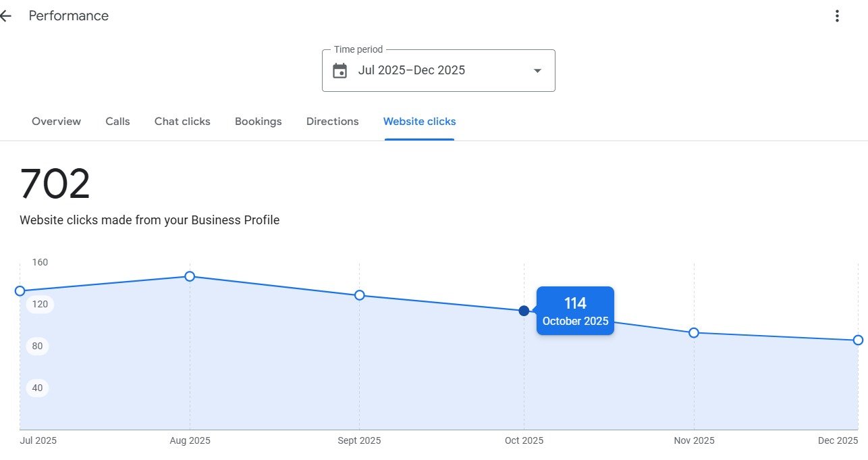Select the November 2025 data point
This screenshot has height=460, width=868.
[694, 332]
